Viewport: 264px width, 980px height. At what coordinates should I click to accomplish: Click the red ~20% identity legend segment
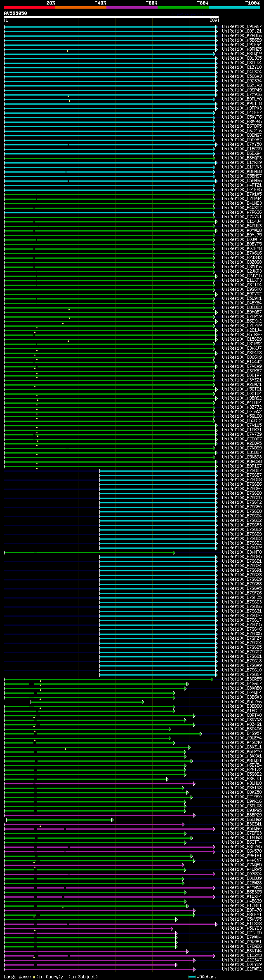(30, 7)
